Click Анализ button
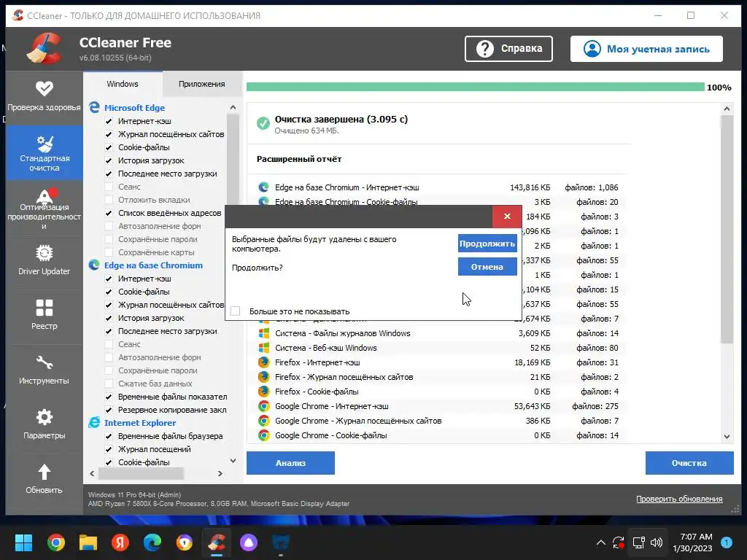Viewport: 747px width, 560px height. point(290,463)
